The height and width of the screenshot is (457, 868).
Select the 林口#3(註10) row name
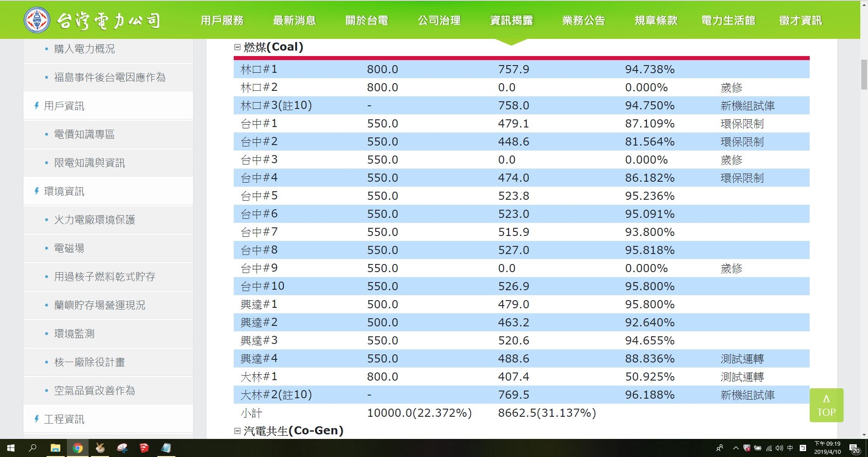tap(276, 105)
